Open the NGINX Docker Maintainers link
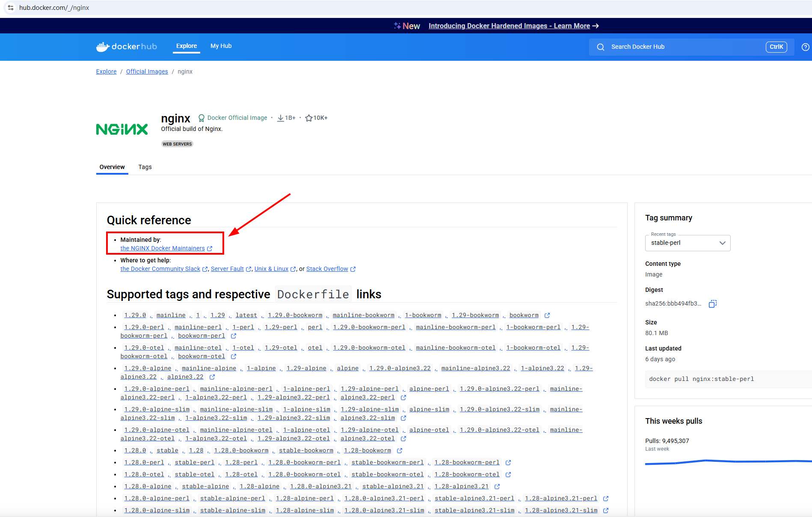Screen dimensions: 812x517 click(x=163, y=248)
